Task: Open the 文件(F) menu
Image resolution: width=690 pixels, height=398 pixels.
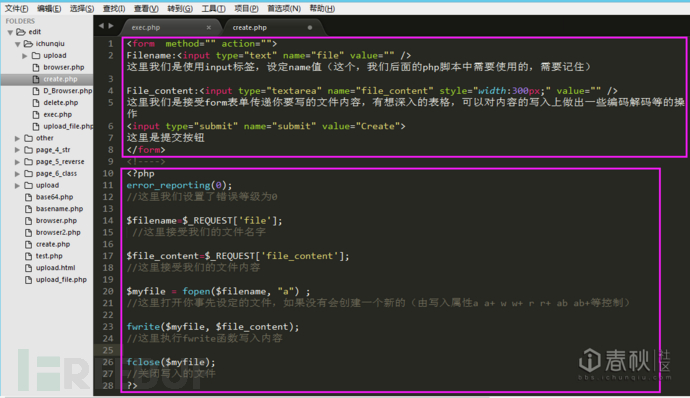Action: [x=16, y=8]
